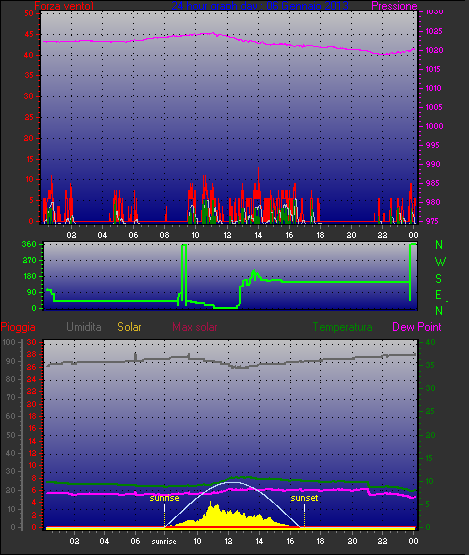Image resolution: width=469 pixels, height=555 pixels.
Task: Click the yellow Solar legend label
Action: click(x=129, y=327)
